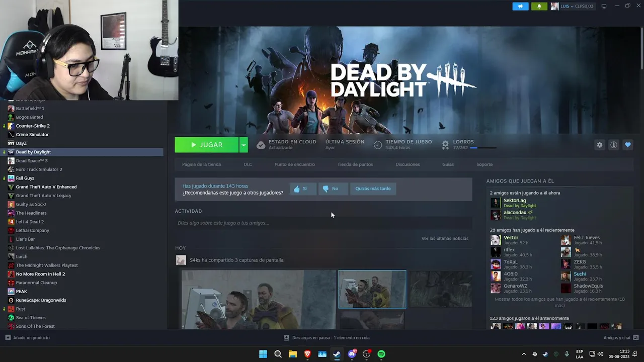This screenshot has height=362, width=644.
Task: Open Brave browser from taskbar
Action: [x=307, y=354]
